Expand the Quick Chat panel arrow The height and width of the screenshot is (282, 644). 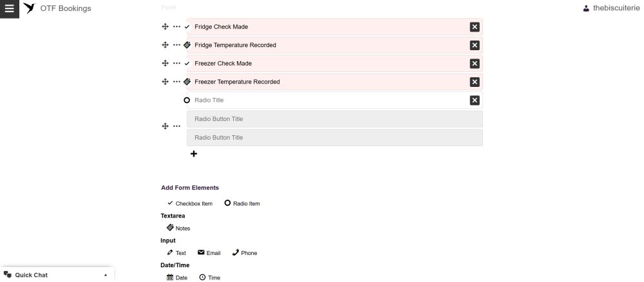(x=106, y=275)
